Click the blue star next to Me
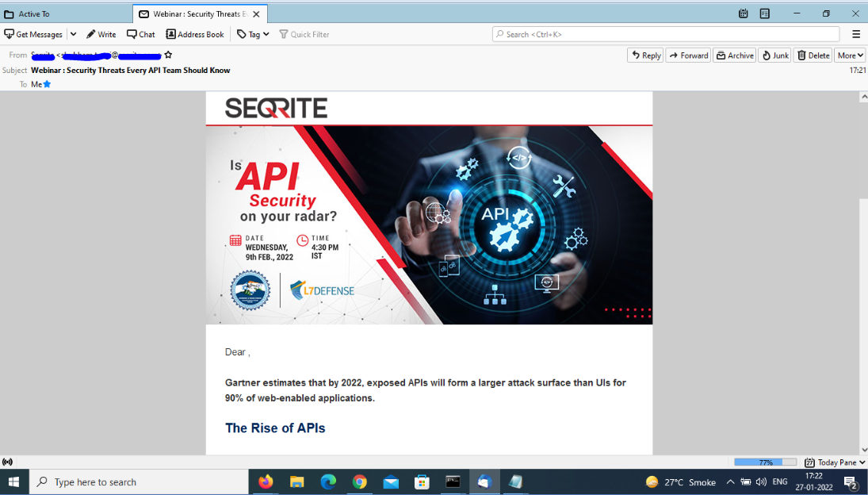 point(47,84)
